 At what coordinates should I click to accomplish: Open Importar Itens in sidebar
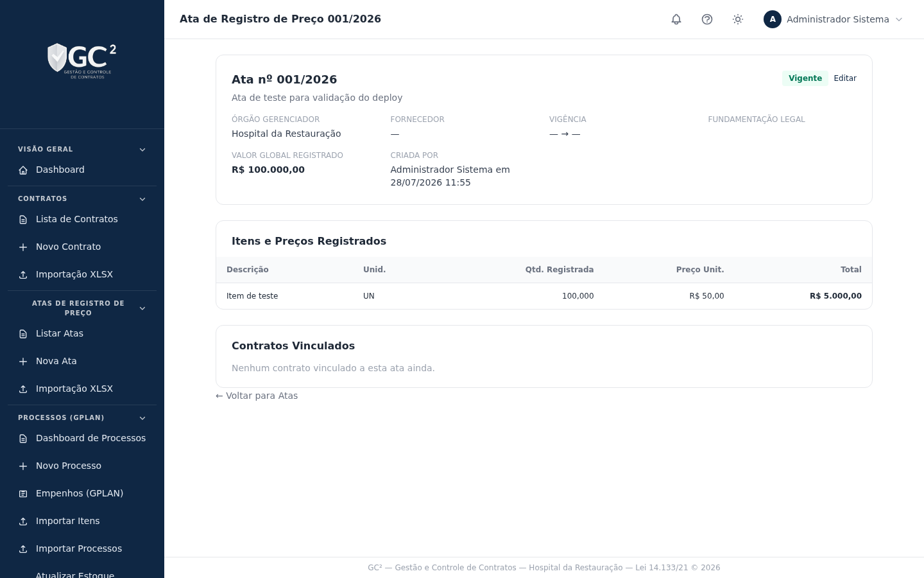coord(82,521)
